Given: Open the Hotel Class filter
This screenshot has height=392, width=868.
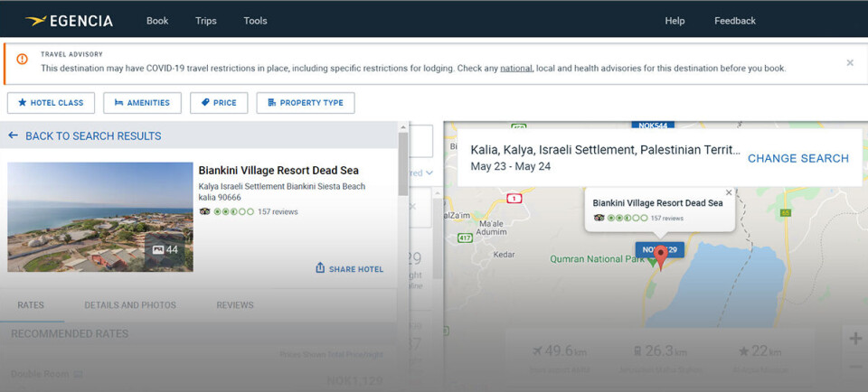Looking at the screenshot, I should click(51, 103).
